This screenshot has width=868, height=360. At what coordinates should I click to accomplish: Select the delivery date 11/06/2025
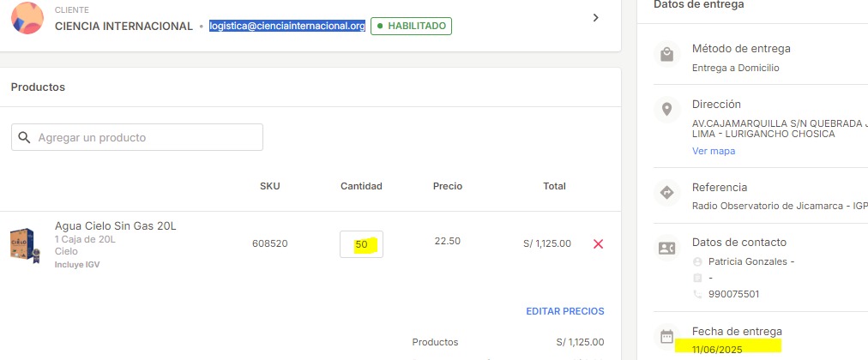coord(717,349)
